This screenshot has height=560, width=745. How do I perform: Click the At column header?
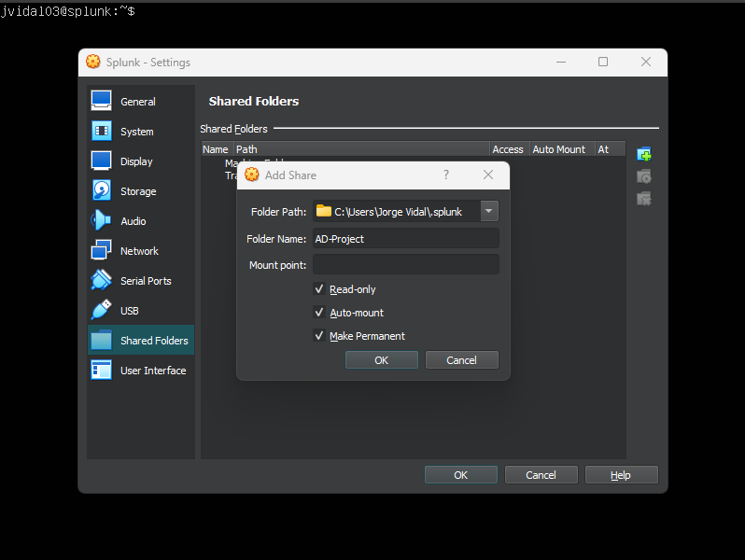pos(610,149)
